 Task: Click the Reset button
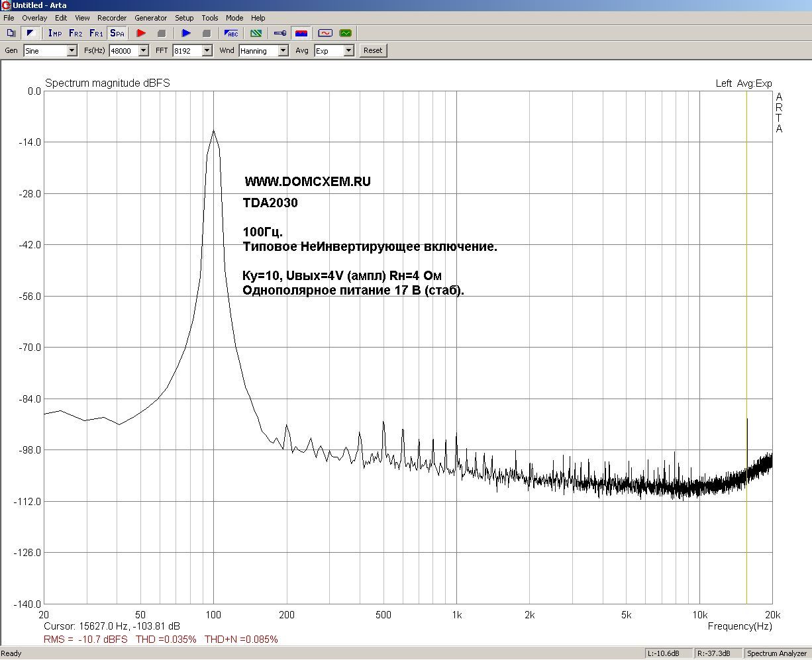tap(373, 50)
